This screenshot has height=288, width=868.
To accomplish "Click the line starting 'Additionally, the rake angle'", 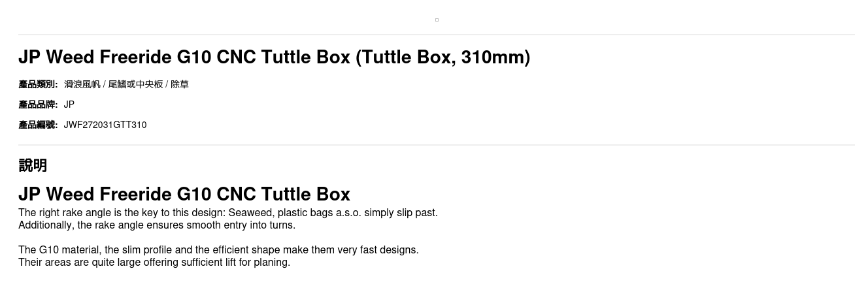I will pos(157,225).
